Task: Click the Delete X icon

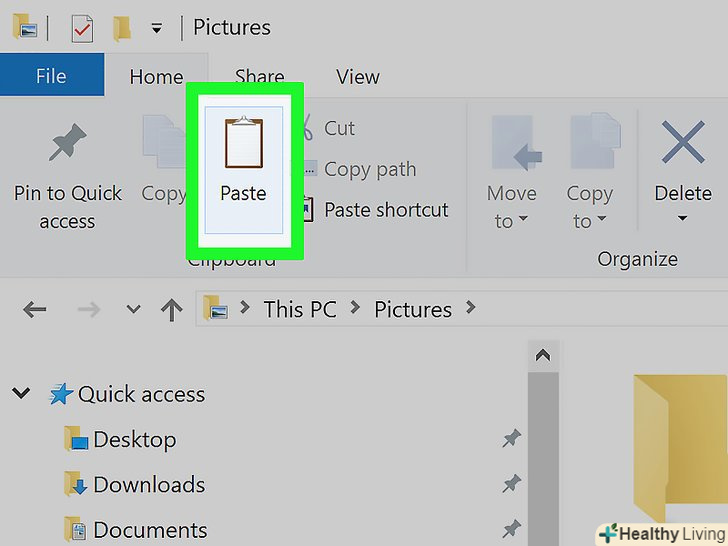Action: point(684,143)
